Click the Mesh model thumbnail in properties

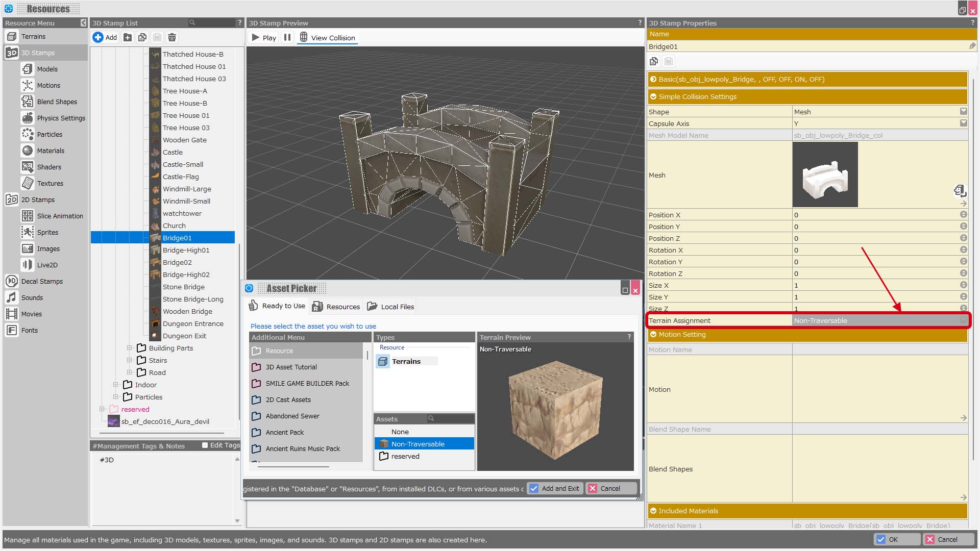point(825,174)
